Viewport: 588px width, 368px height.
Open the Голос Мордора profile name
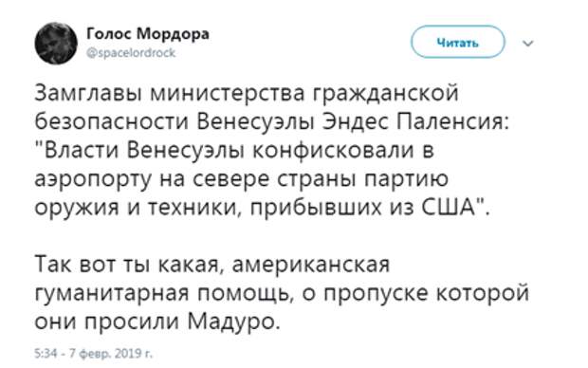pyautogui.click(x=148, y=34)
